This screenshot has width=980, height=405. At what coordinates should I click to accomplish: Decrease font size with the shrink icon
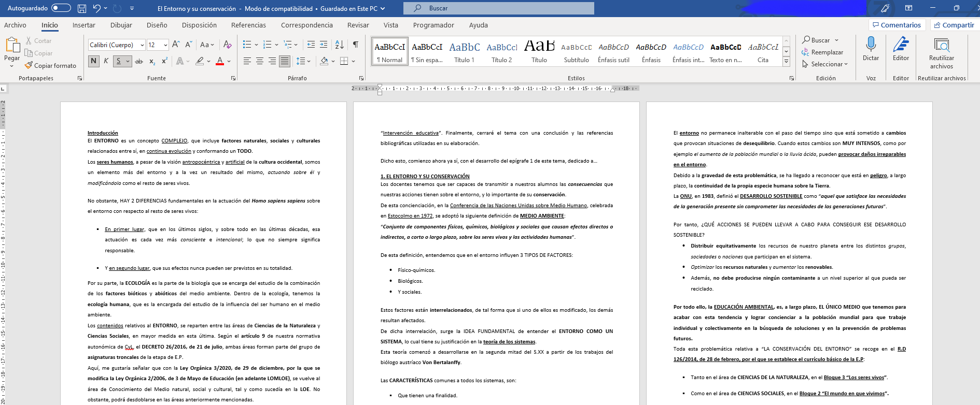tap(188, 45)
